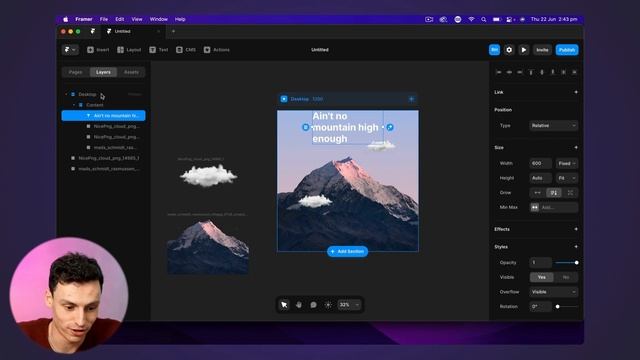This screenshot has width=640, height=360.
Task: Open the Insert tool in the toolbar
Action: click(98, 50)
